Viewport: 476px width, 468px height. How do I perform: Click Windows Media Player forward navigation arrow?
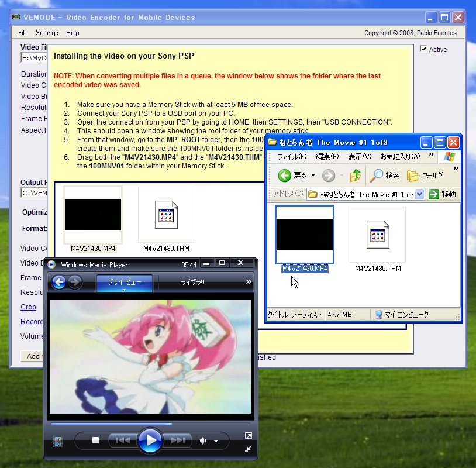point(75,282)
